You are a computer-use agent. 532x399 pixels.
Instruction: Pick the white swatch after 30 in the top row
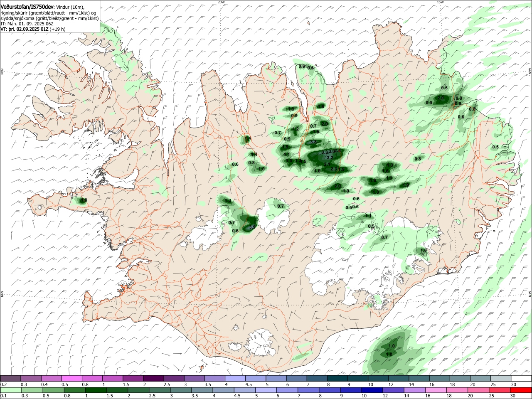coord(522,379)
